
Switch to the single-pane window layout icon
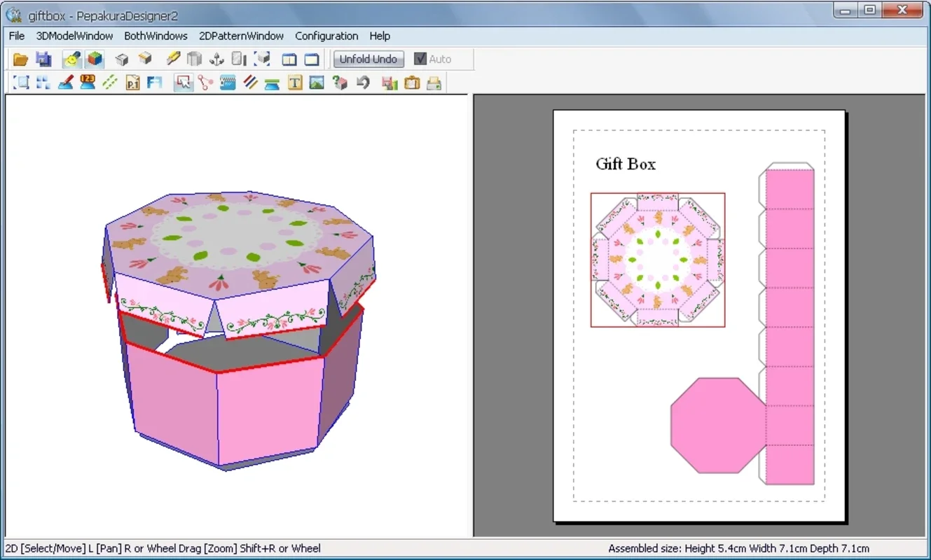pyautogui.click(x=311, y=59)
